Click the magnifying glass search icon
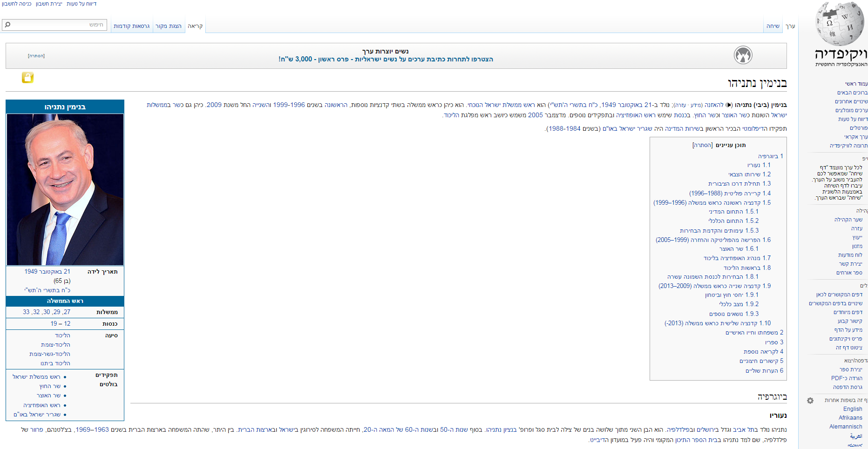Screen dimensions: 868x449 click(7, 25)
